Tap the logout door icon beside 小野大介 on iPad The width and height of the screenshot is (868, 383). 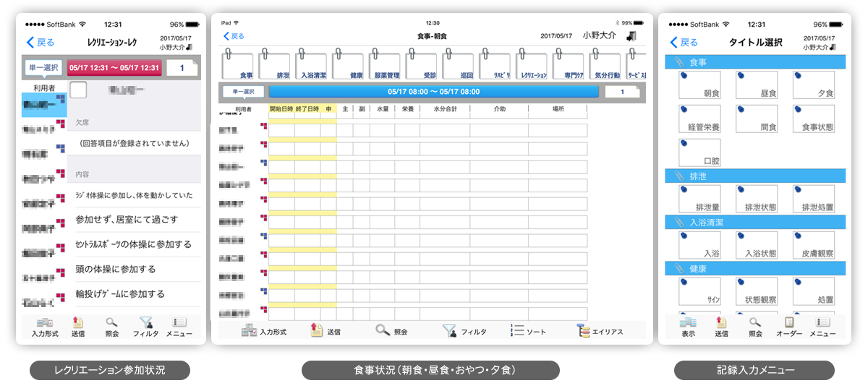tap(632, 35)
